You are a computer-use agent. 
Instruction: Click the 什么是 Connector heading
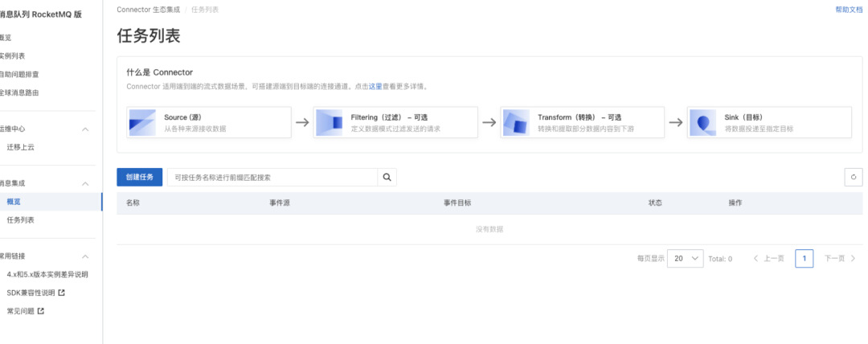pos(159,72)
